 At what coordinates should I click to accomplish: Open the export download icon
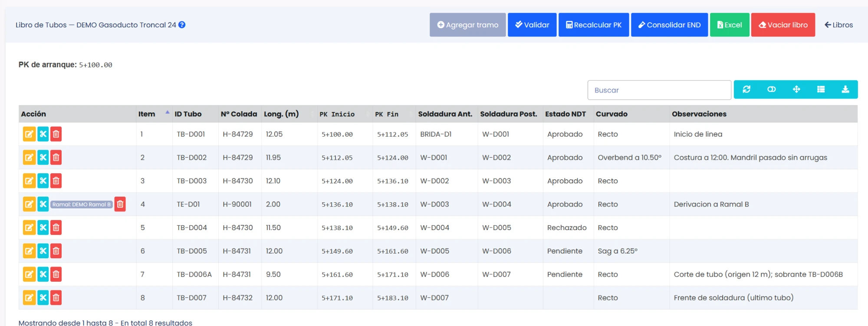845,89
